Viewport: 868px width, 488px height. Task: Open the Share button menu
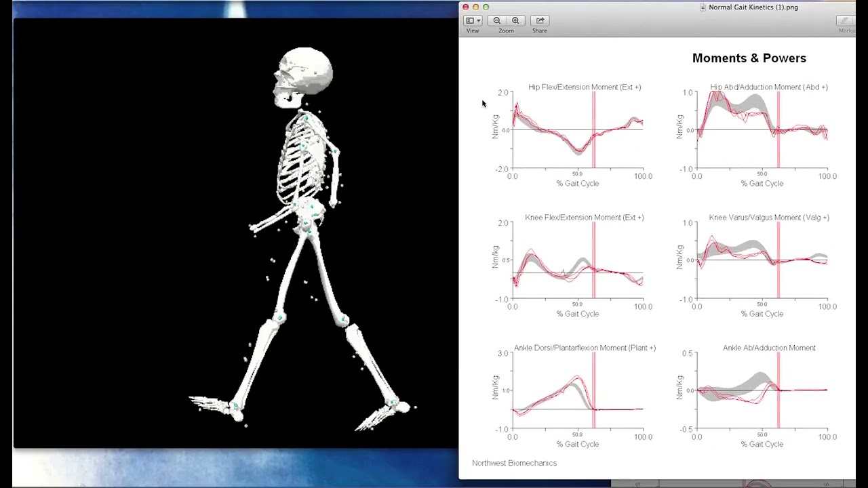540,20
